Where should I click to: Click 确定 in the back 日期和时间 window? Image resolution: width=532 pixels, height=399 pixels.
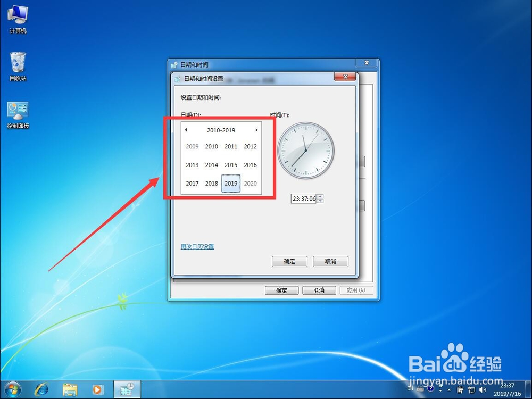[x=281, y=290]
